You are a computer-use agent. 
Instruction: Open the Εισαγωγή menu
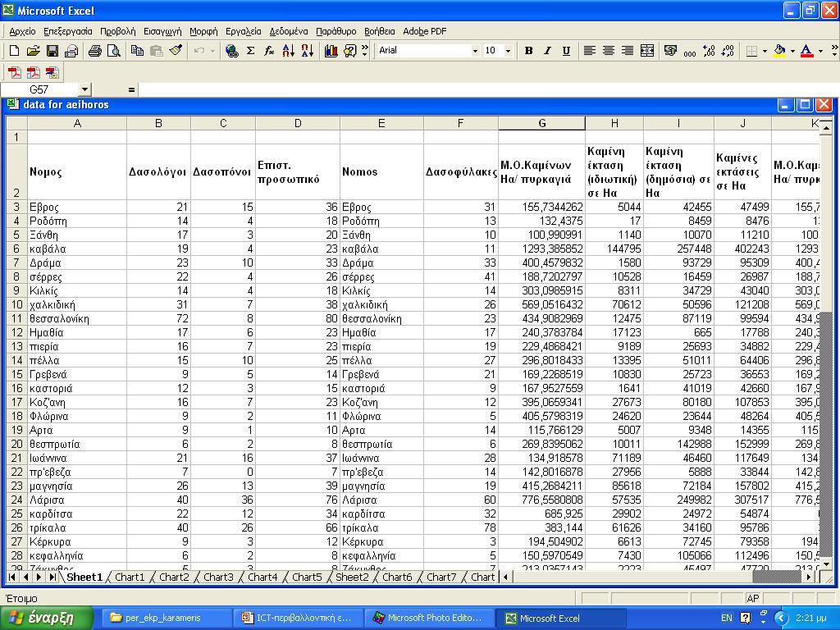162,31
